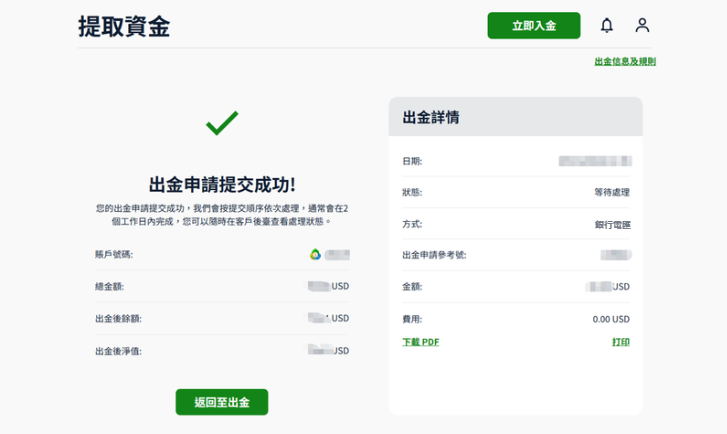727x434 pixels.
Task: Click the 0.00 USD fee value
Action: coord(611,319)
